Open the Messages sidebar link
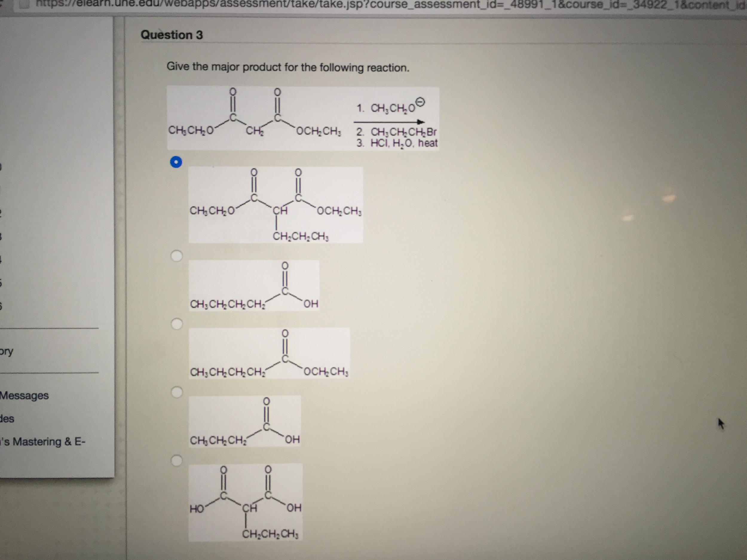The height and width of the screenshot is (560, 747). tap(24, 395)
